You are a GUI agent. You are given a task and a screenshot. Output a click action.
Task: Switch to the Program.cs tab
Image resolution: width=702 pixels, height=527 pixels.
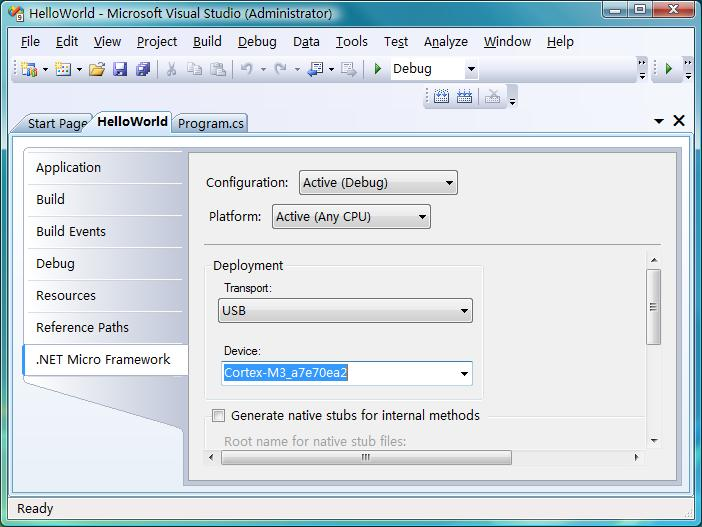(x=211, y=123)
